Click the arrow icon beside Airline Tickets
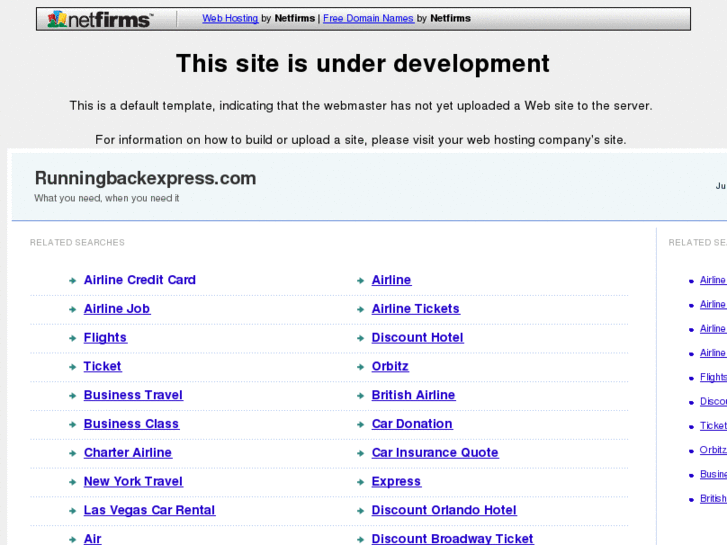The width and height of the screenshot is (727, 545). [x=360, y=309]
